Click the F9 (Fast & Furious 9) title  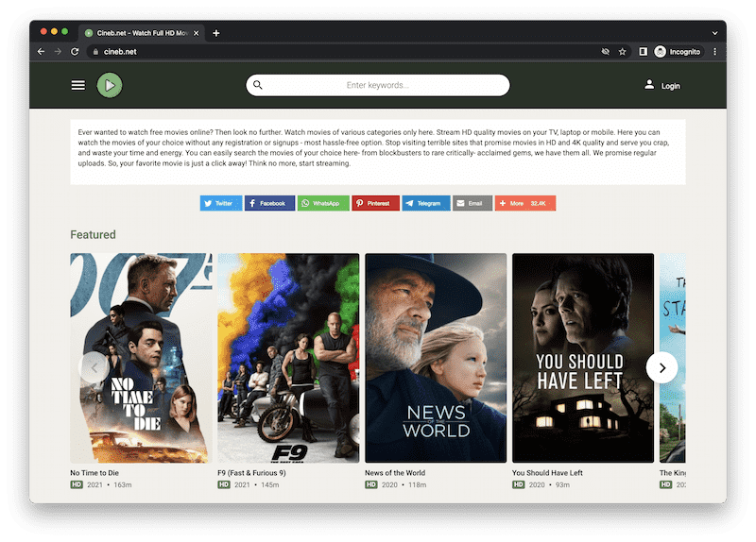pos(251,473)
